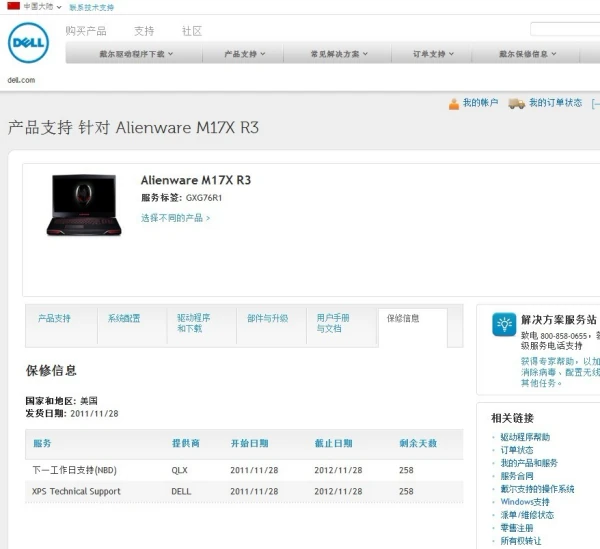600x549 pixels.
Task: Expand 产品支持 navigation dropdown
Action: 245,54
